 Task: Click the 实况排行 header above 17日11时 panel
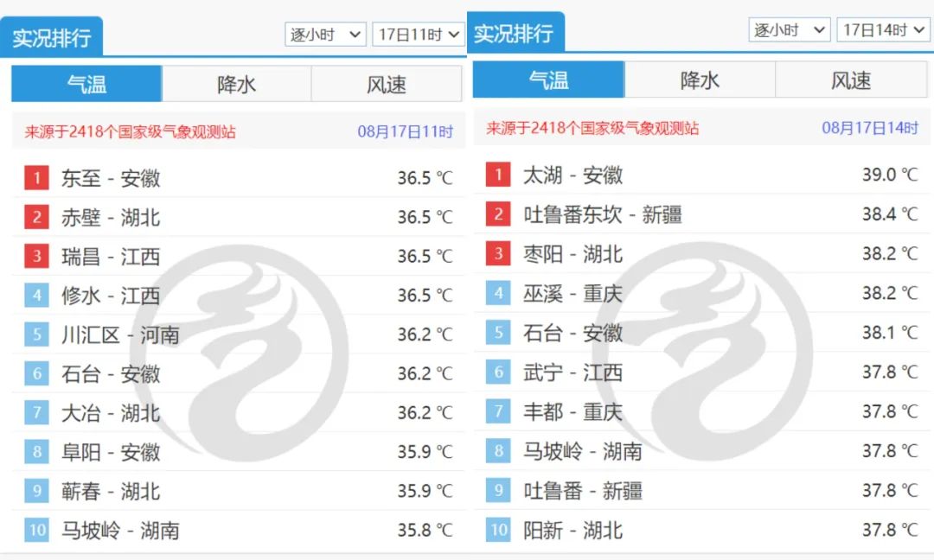click(x=52, y=38)
